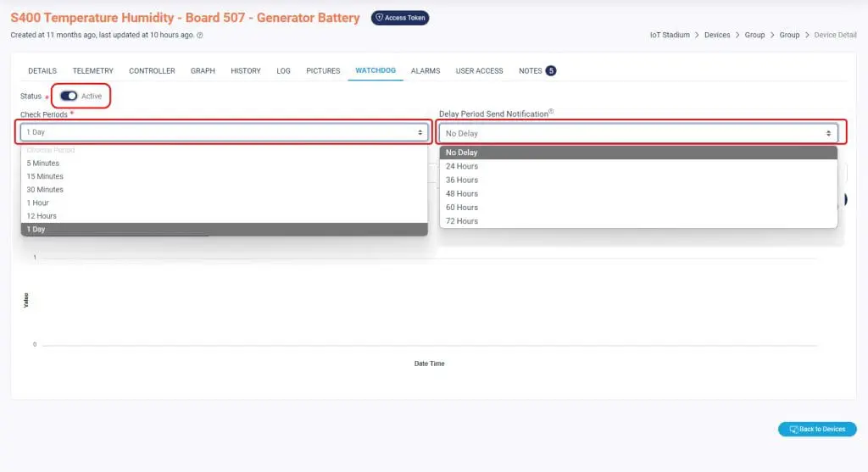The image size is (868, 472).
Task: Open the Graph tab
Action: coord(203,71)
